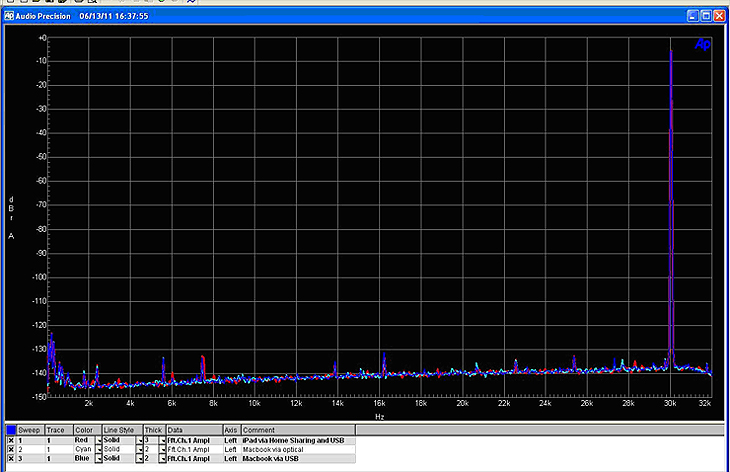Click the Ap logo on the graph
This screenshot has height=472, width=730.
701,44
